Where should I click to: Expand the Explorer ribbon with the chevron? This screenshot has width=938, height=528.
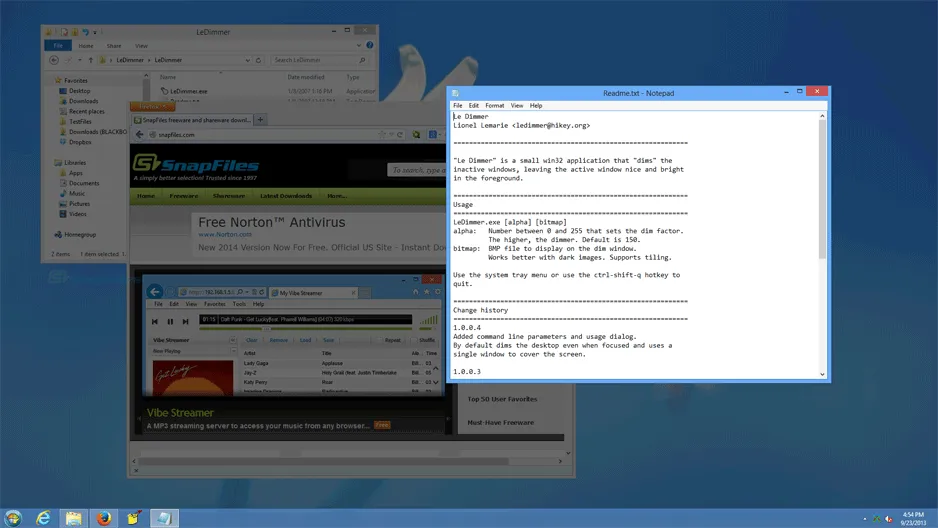pyautogui.click(x=359, y=45)
